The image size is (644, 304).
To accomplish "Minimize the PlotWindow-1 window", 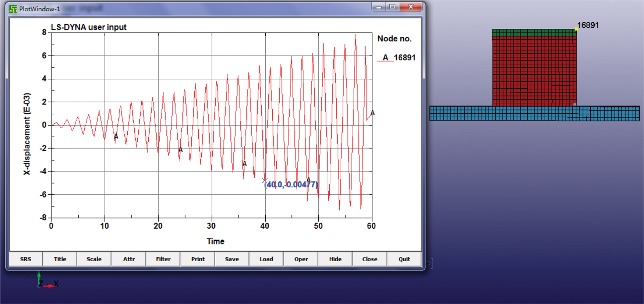I will tap(378, 7).
